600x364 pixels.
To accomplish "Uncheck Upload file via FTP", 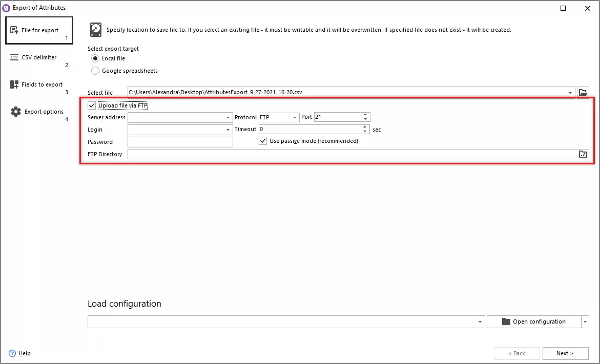I will (x=92, y=105).
